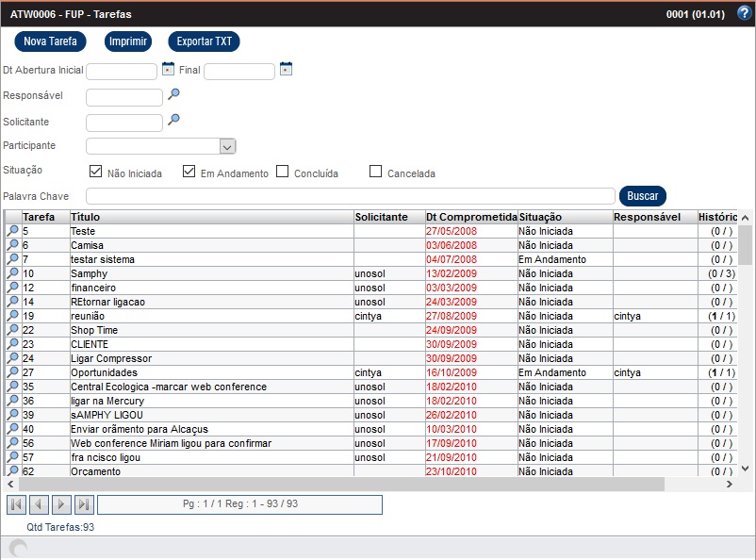Open calendar picker for Dt Abertura Inicial
756x560 pixels.
point(168,69)
